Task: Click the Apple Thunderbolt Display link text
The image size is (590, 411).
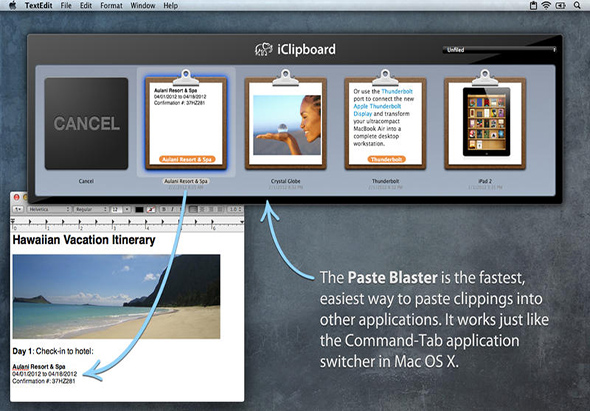Action: [x=377, y=110]
